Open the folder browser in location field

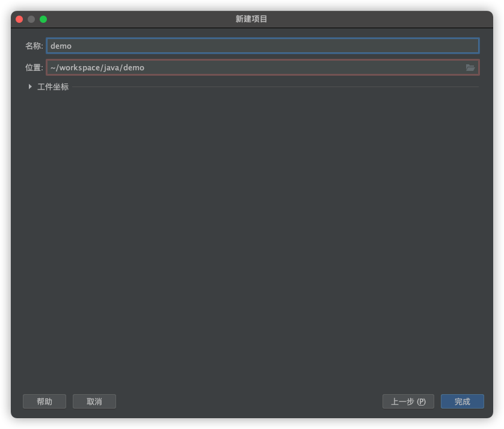(470, 68)
